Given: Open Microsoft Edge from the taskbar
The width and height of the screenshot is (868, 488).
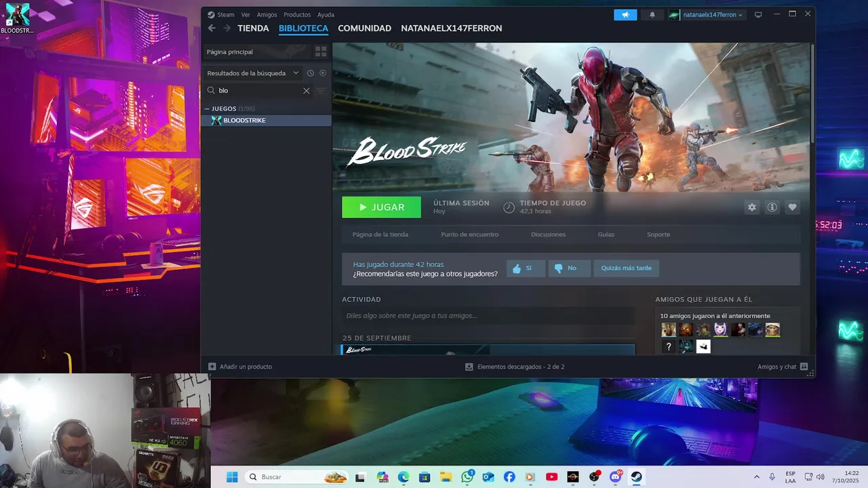Looking at the screenshot, I should tap(403, 477).
